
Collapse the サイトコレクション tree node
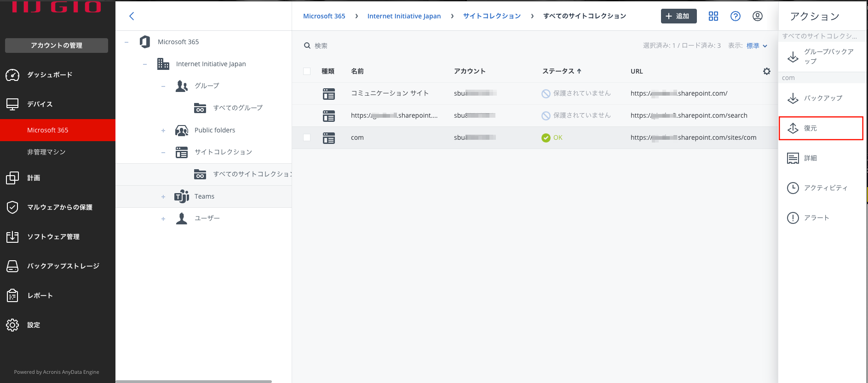(163, 153)
